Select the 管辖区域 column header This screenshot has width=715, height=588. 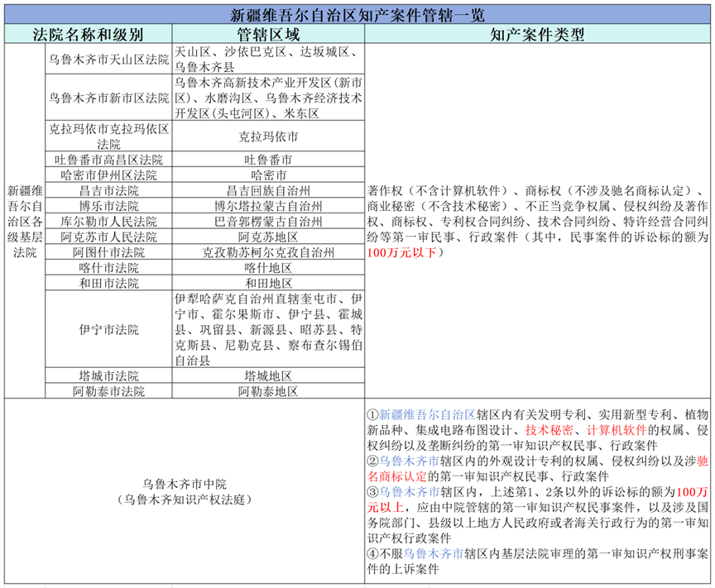[x=268, y=35]
